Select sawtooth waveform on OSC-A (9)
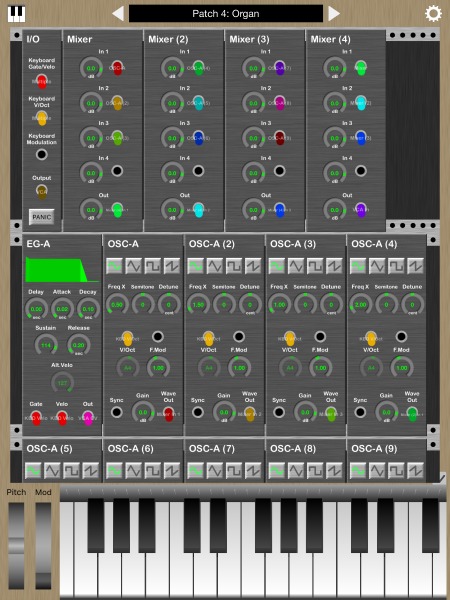Image resolution: width=450 pixels, height=600 pixels. pyautogui.click(x=415, y=471)
